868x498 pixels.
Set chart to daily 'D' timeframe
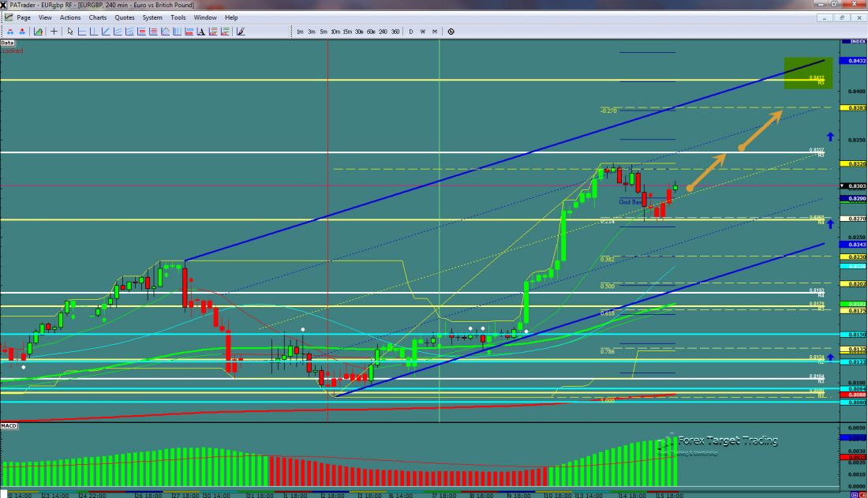(410, 32)
